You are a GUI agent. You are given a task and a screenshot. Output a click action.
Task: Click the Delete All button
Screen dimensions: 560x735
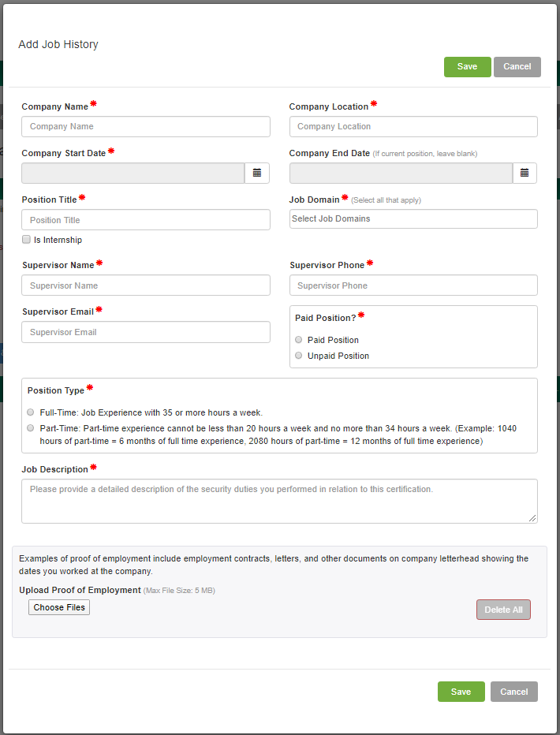click(503, 610)
